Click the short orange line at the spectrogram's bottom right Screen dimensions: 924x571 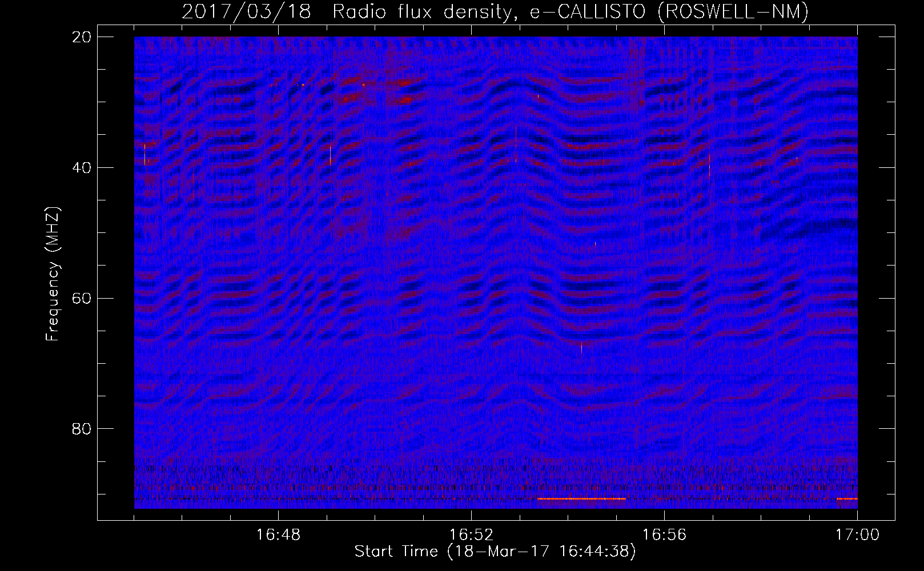(x=847, y=499)
